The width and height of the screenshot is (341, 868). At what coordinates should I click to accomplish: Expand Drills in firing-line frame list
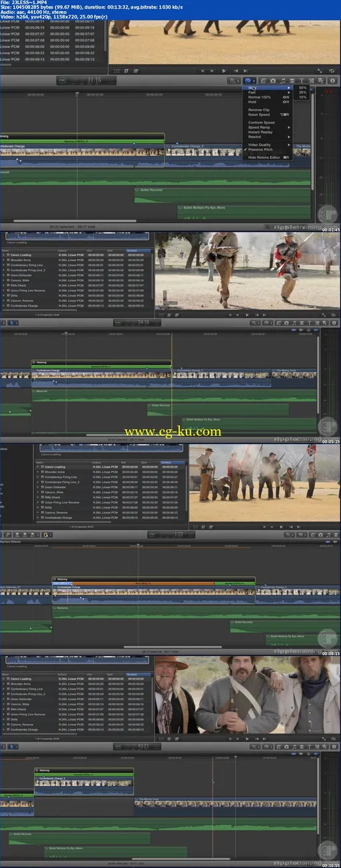tap(38, 507)
